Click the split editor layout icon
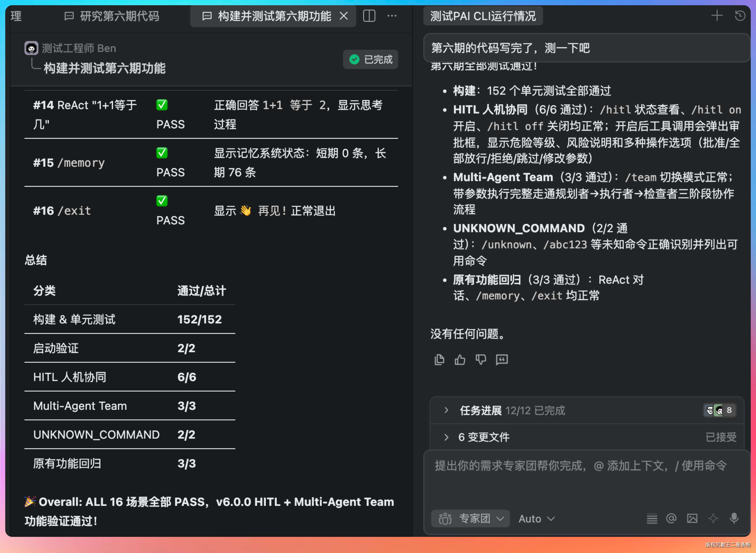This screenshot has height=553, width=756. pos(369,16)
